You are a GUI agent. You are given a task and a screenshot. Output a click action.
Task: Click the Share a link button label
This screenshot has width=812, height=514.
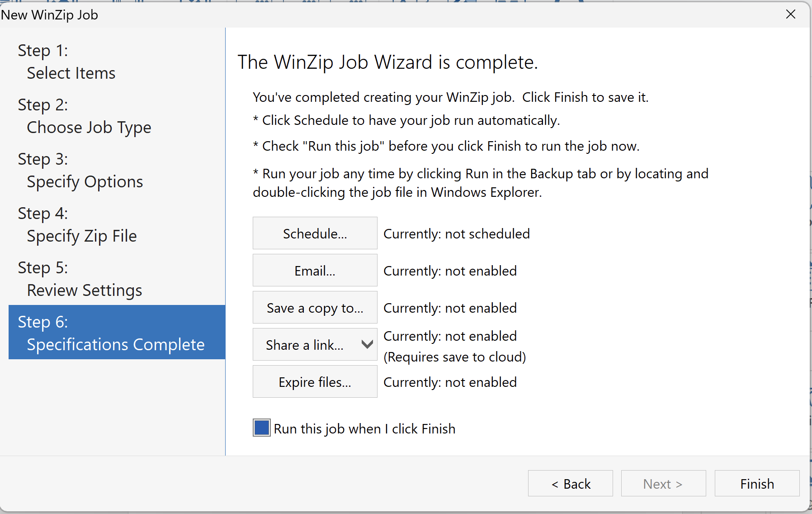coord(305,345)
